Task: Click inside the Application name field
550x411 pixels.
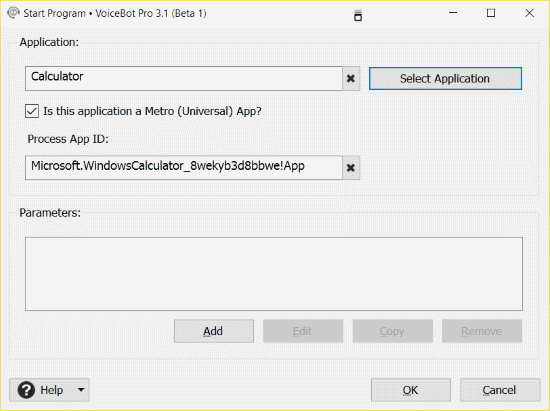Action: 184,79
